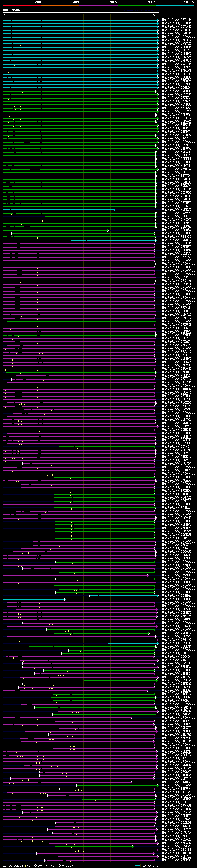Click the UniRef100_A9S9E7 label
Image resolution: width=197 pixels, height=868 pixels.
pyautogui.click(x=177, y=145)
